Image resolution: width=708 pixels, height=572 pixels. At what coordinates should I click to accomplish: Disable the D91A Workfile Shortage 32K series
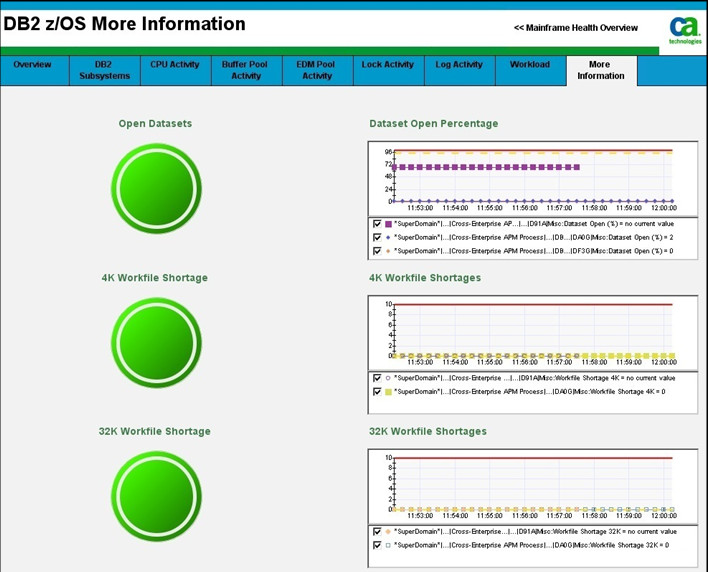[x=377, y=532]
